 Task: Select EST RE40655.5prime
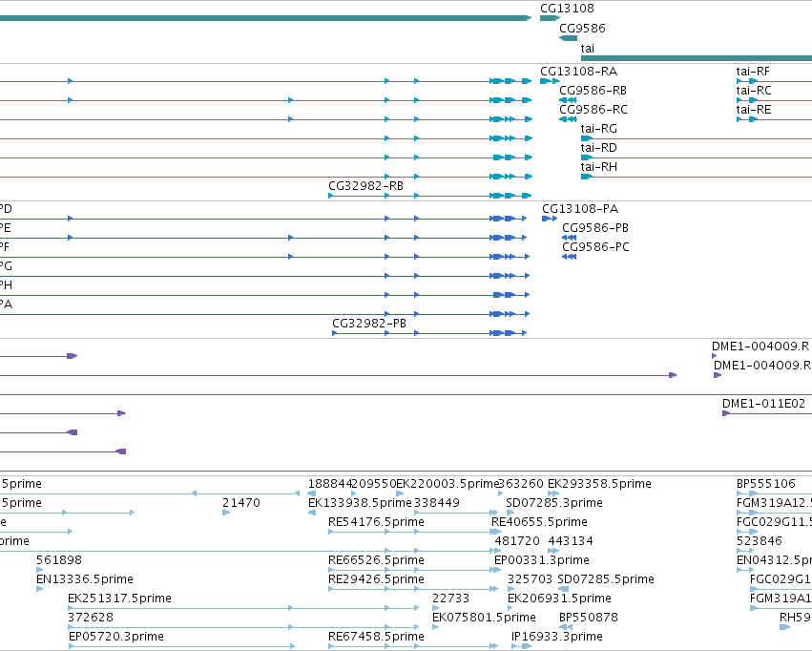pyautogui.click(x=539, y=522)
